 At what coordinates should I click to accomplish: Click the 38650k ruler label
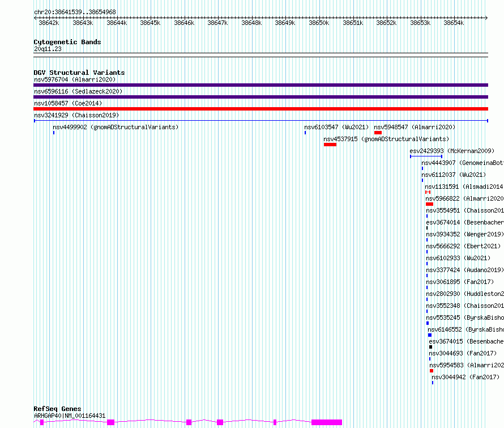pyautogui.click(x=319, y=23)
